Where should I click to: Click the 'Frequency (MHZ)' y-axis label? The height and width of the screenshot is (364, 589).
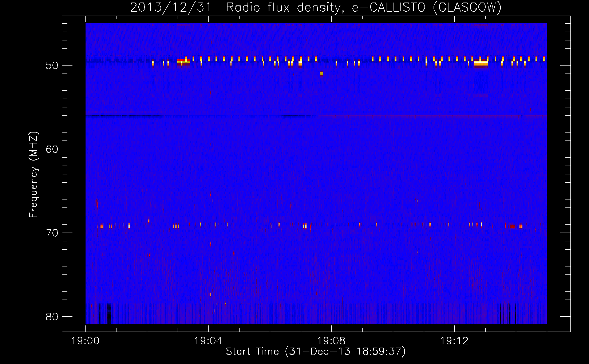(x=33, y=175)
